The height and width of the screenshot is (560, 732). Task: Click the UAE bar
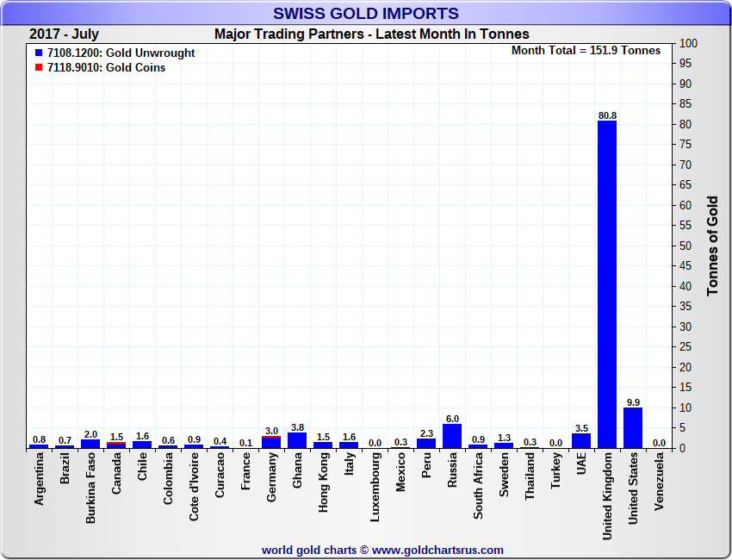click(581, 441)
